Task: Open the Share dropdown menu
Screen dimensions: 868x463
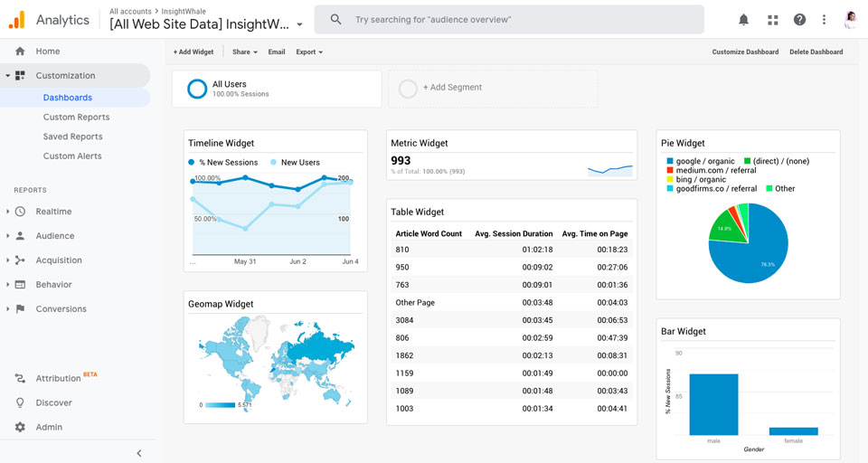Action: coord(244,52)
